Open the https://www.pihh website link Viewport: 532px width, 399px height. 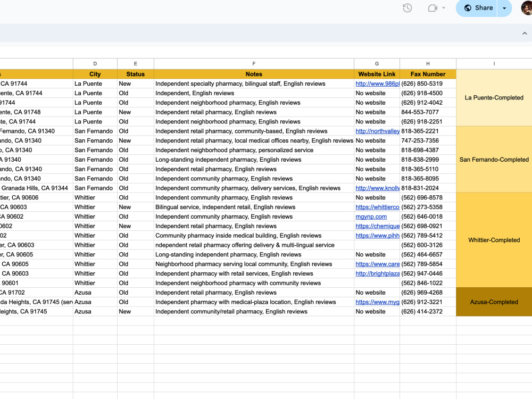pos(377,236)
